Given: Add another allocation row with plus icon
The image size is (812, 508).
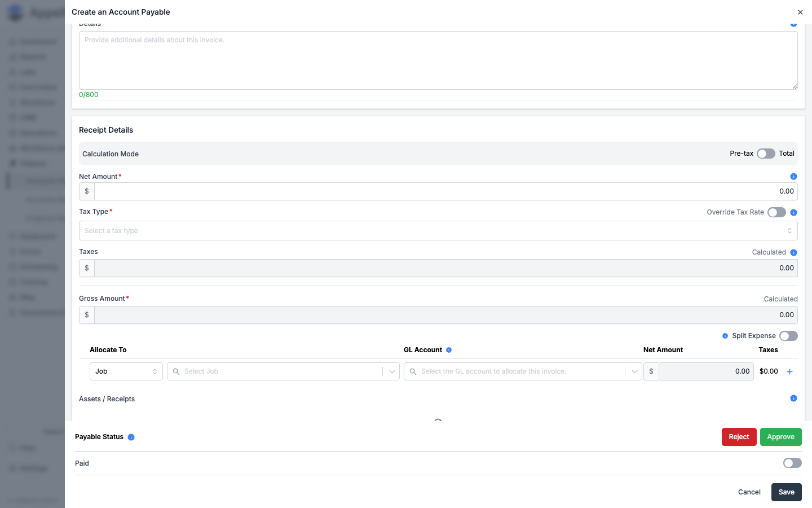Looking at the screenshot, I should pyautogui.click(x=789, y=371).
